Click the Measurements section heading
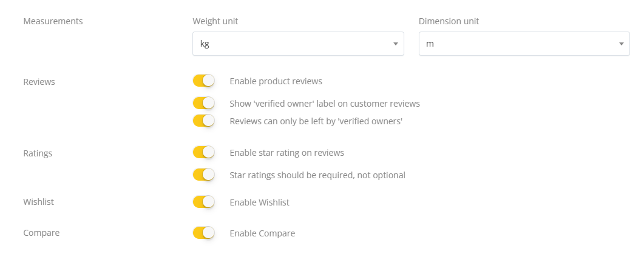 pyautogui.click(x=53, y=21)
